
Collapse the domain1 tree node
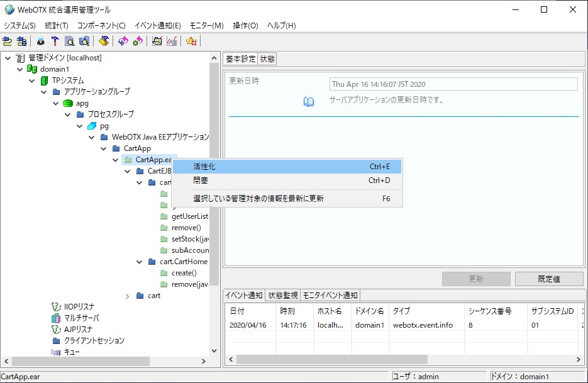19,69
